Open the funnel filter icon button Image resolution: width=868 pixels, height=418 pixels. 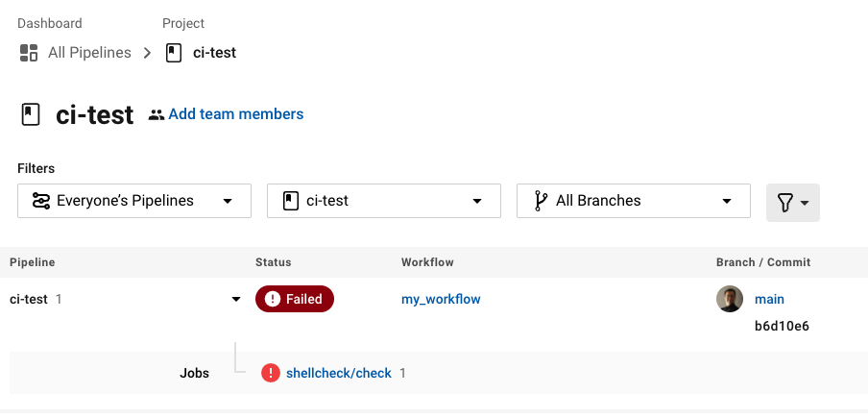coord(793,203)
